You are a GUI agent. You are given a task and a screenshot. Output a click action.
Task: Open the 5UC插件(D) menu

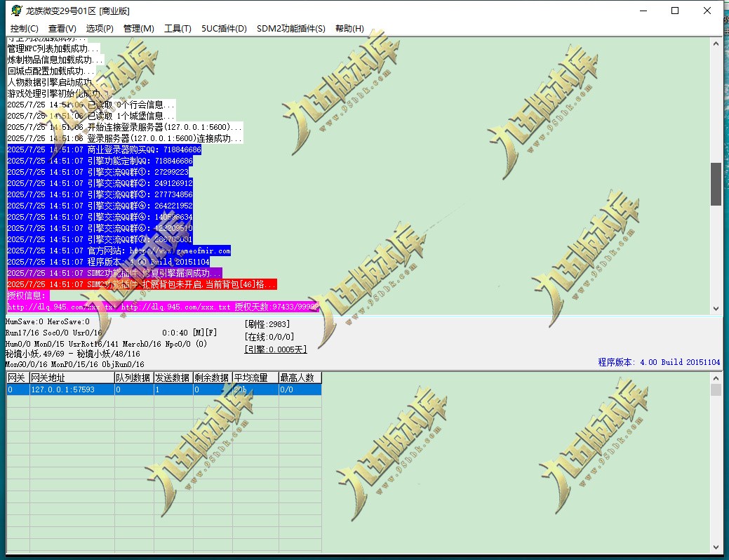click(224, 28)
